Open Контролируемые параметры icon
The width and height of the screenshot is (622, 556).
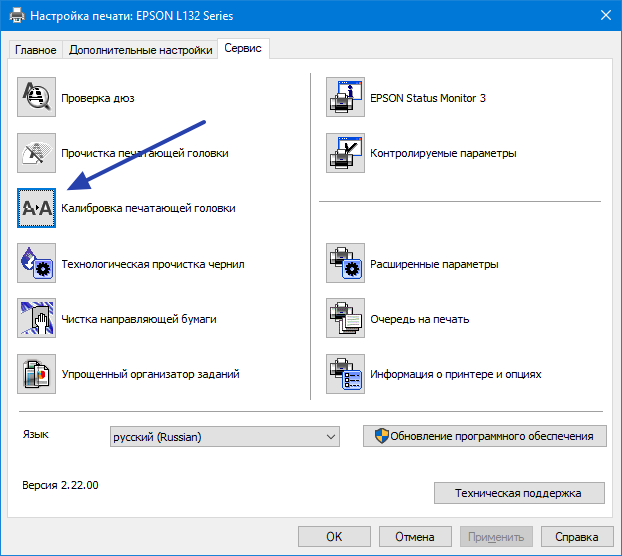(x=345, y=153)
